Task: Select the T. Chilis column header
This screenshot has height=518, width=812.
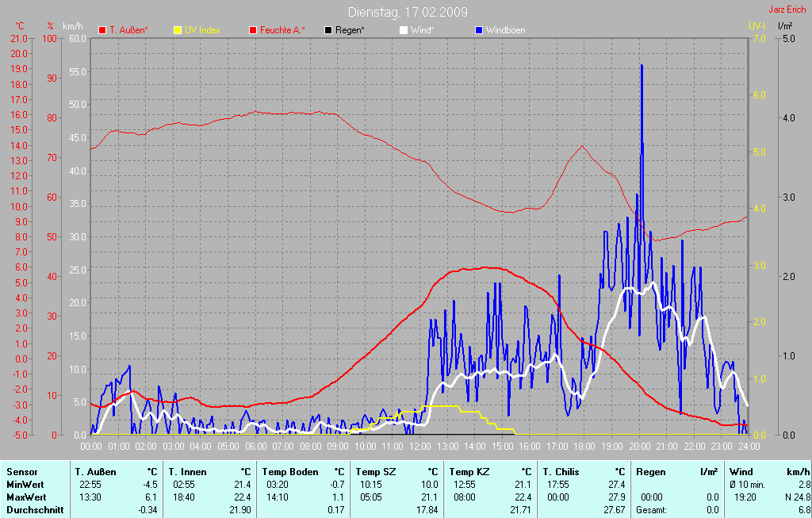Action: coord(561,472)
